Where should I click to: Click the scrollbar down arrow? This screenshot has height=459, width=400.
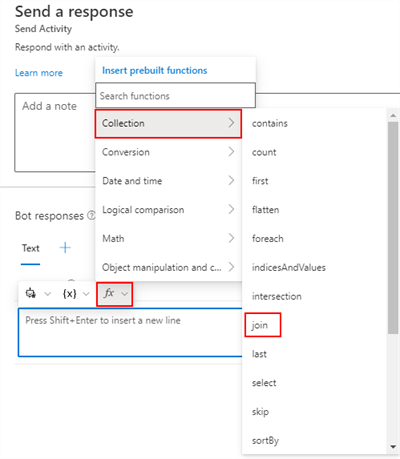click(x=393, y=447)
